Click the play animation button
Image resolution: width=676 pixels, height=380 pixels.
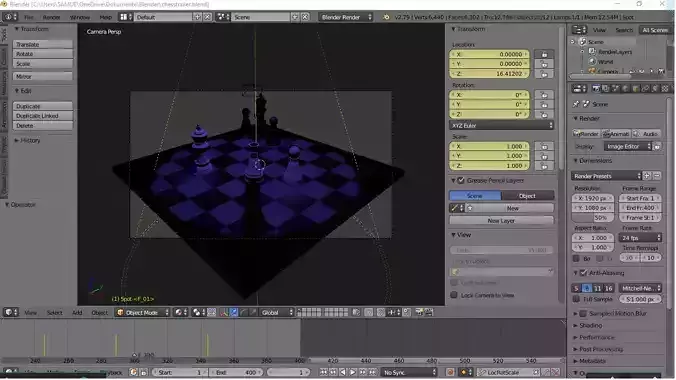353,372
